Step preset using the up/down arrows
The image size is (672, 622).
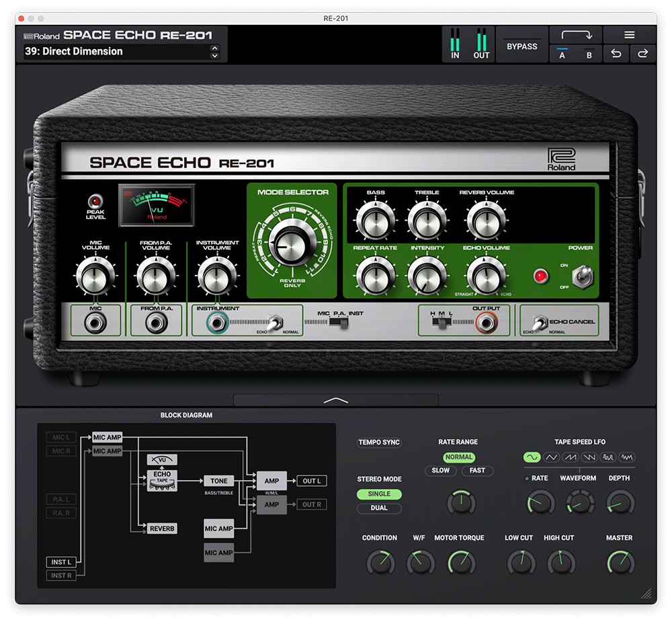[214, 52]
